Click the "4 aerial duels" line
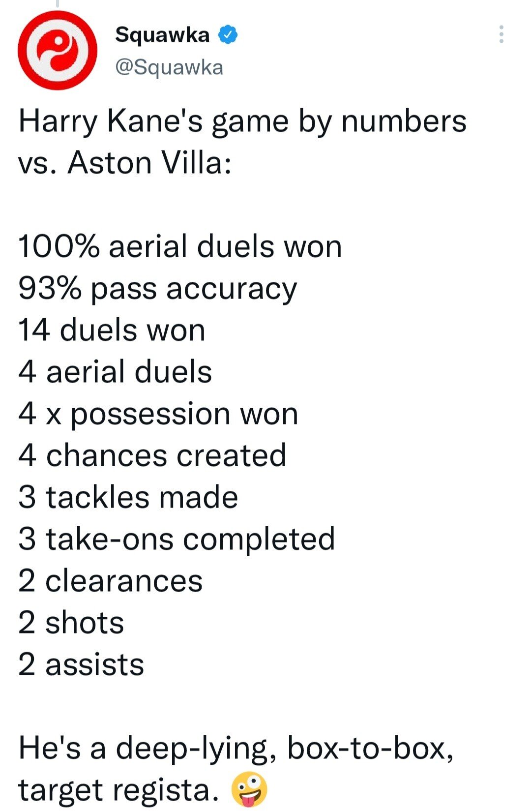 point(115,372)
